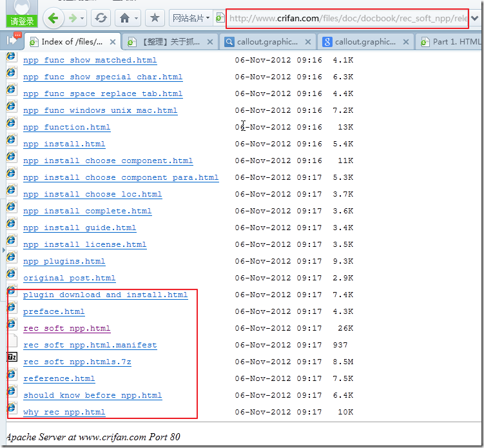
Task: Click the IE icon beside npp_install_guide.html
Action: pyautogui.click(x=12, y=223)
